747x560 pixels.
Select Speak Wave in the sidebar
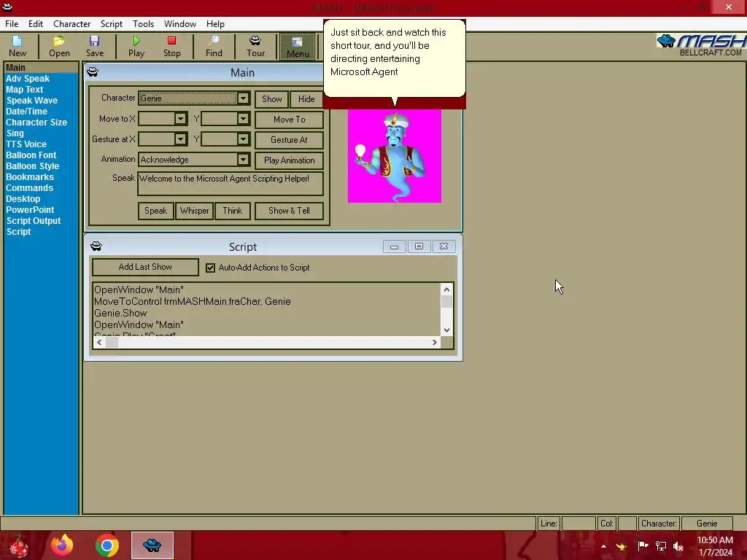click(x=32, y=101)
